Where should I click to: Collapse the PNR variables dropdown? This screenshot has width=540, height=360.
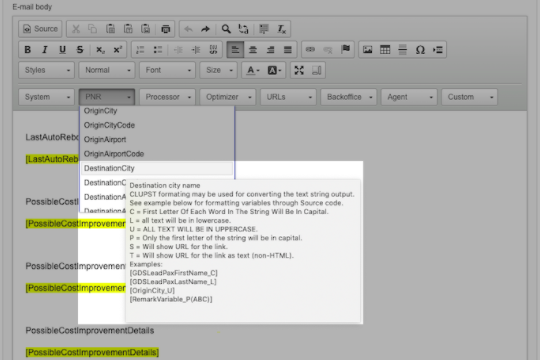(107, 97)
